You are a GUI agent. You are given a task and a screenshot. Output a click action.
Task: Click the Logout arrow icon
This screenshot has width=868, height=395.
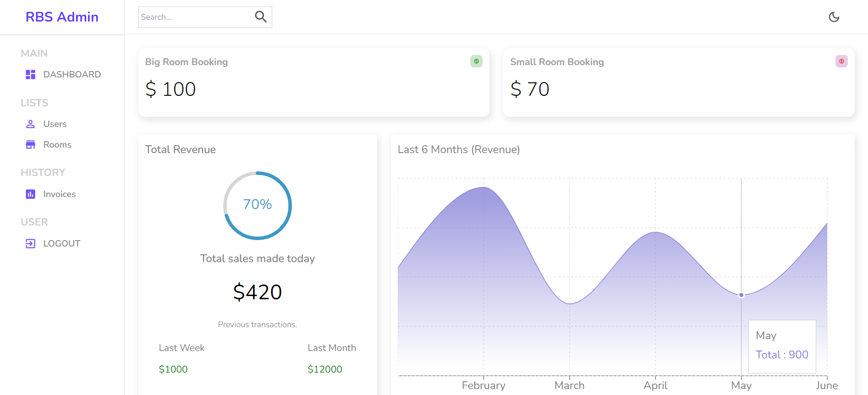pyautogui.click(x=31, y=244)
